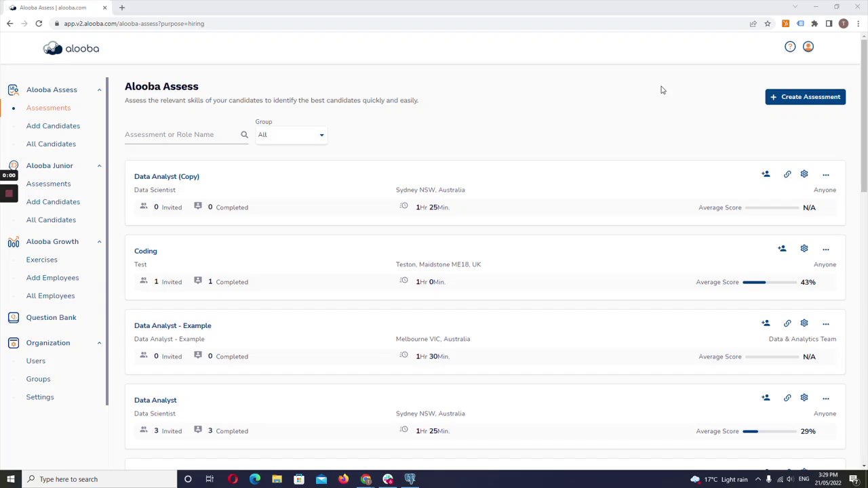
Task: Open the Group dropdown set to All
Action: point(291,135)
